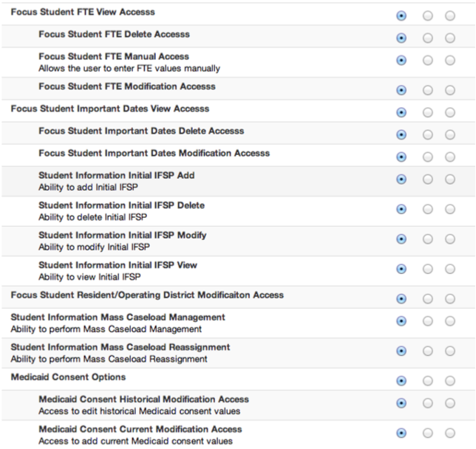
Task: Select middle radio for Initial IFSP View
Action: (428, 269)
